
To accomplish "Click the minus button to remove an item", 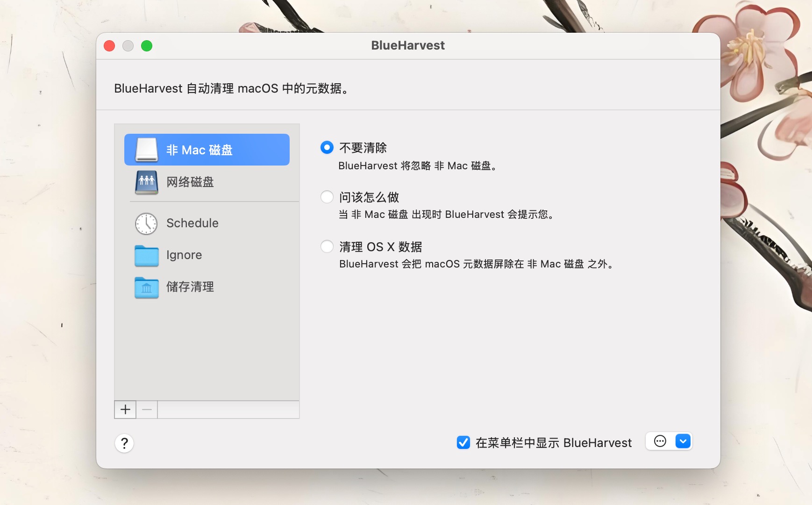I will pos(147,410).
